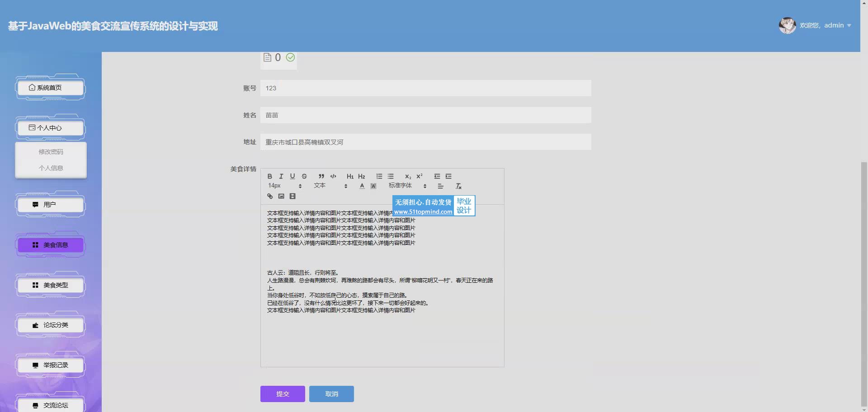The width and height of the screenshot is (868, 412).
Task: Clear formatting with the Tx icon
Action: 458,186
